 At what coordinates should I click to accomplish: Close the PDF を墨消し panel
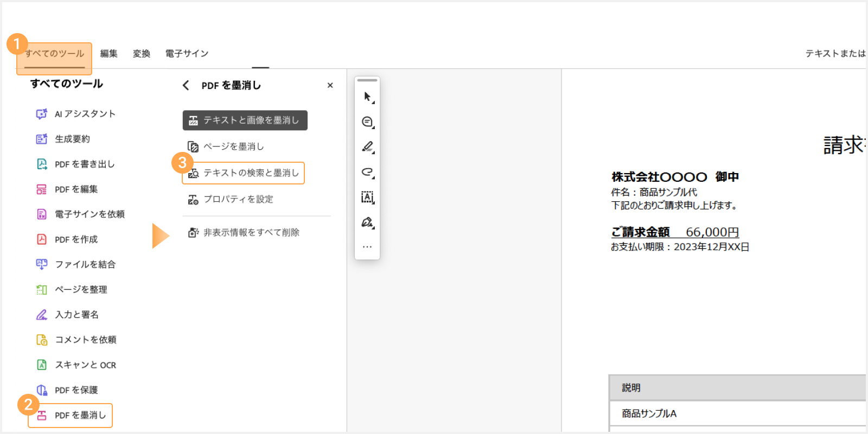pyautogui.click(x=330, y=85)
